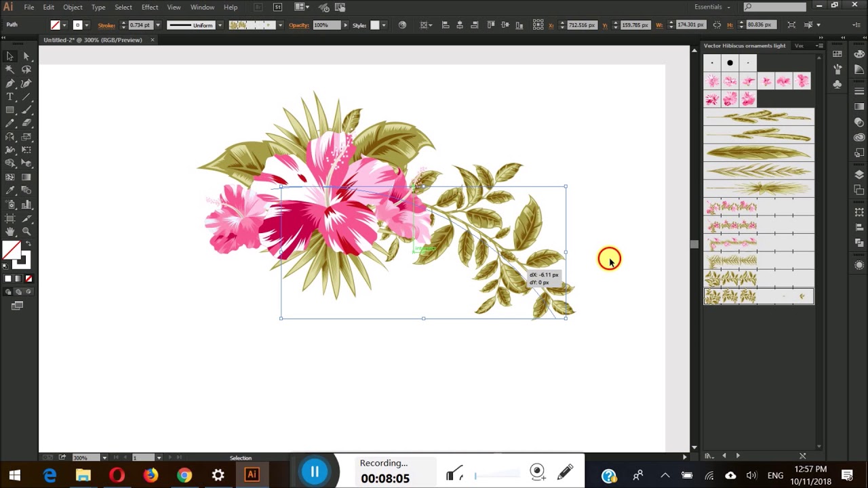The image size is (868, 488).
Task: Set paint mode to Color
Action: [x=8, y=279]
